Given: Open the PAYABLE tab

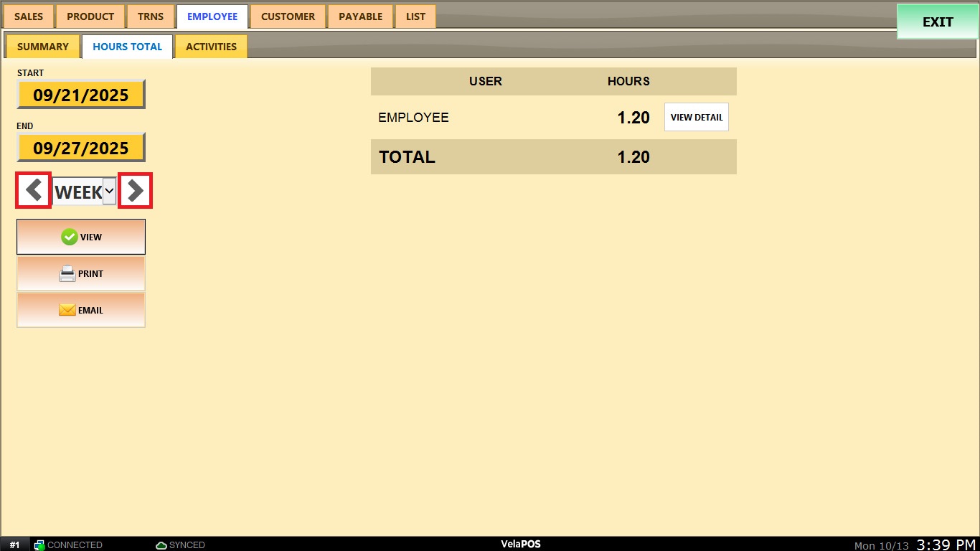Looking at the screenshot, I should (x=360, y=17).
